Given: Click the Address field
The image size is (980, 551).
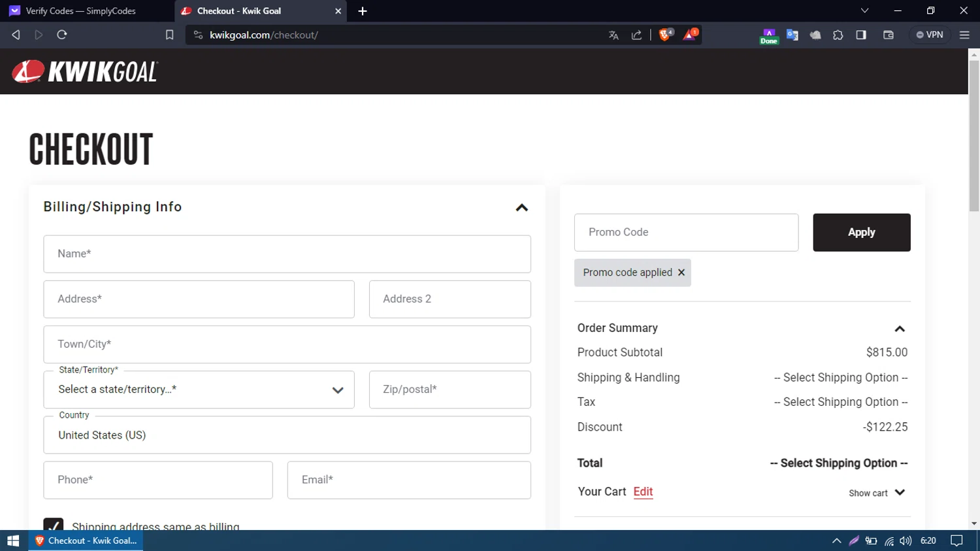Looking at the screenshot, I should (x=199, y=299).
